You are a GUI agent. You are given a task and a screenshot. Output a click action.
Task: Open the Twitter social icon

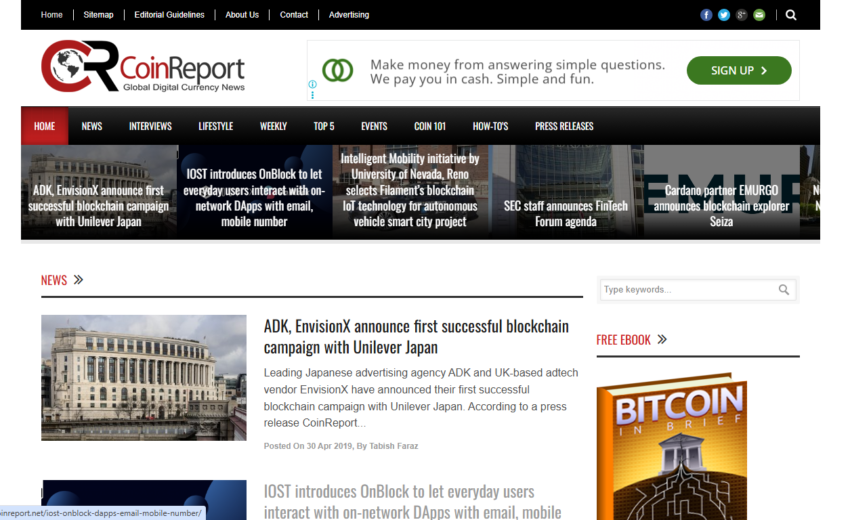pyautogui.click(x=724, y=15)
